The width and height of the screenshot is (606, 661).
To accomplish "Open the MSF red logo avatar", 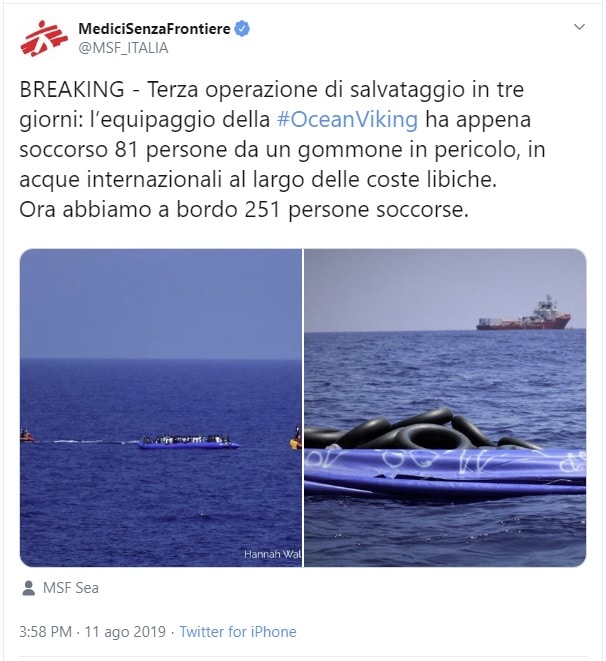I will [44, 38].
